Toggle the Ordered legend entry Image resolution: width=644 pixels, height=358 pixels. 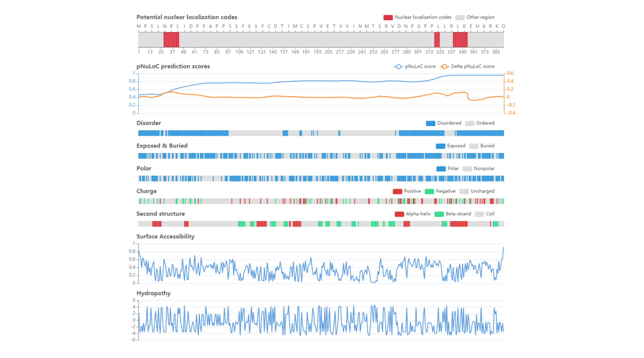click(x=480, y=123)
